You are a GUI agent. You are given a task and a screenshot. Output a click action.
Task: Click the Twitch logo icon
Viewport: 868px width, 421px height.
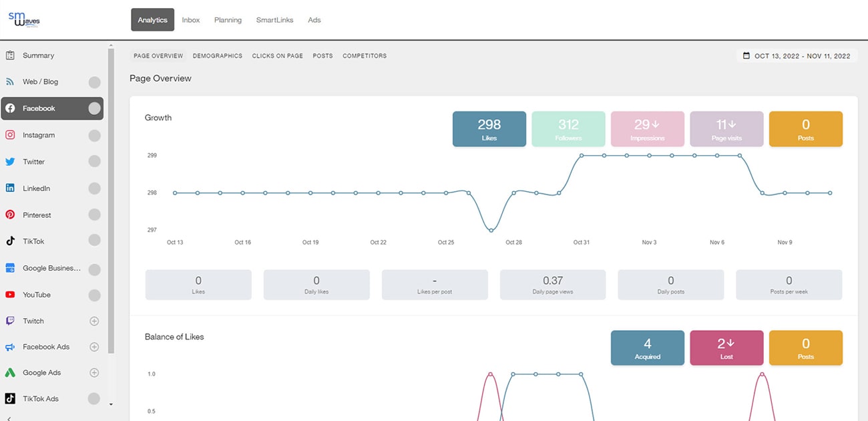10,321
